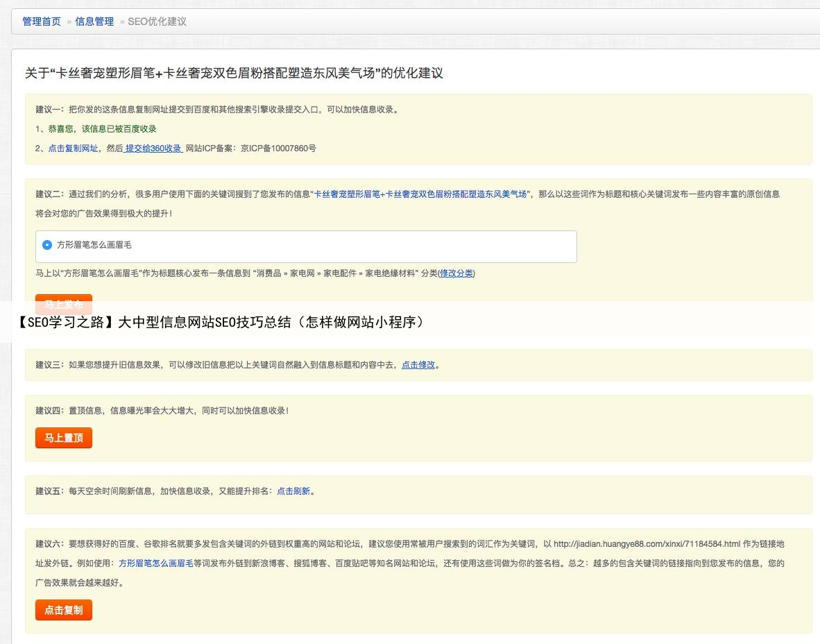Open the 方形眉笔怎么画眉毛 keyword link in 建议六

click(x=156, y=563)
